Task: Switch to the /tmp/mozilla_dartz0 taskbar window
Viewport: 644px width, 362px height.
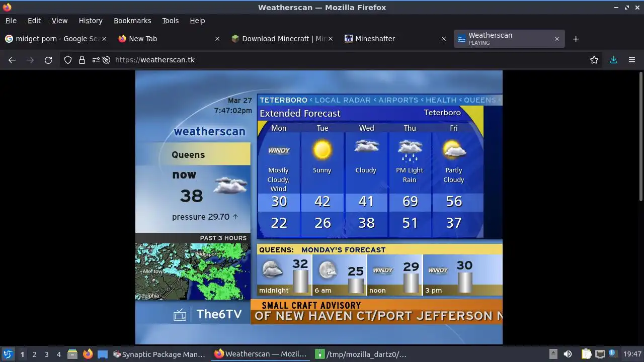Action: coord(361,354)
